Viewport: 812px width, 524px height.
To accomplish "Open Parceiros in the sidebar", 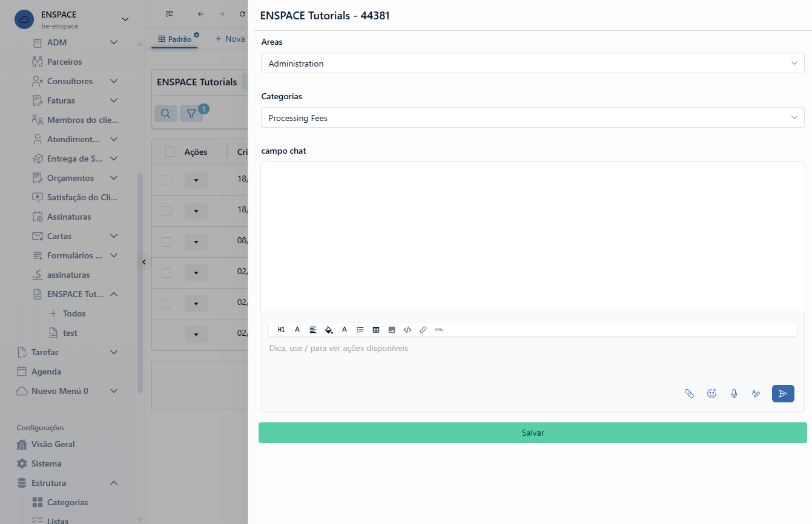I will (64, 62).
